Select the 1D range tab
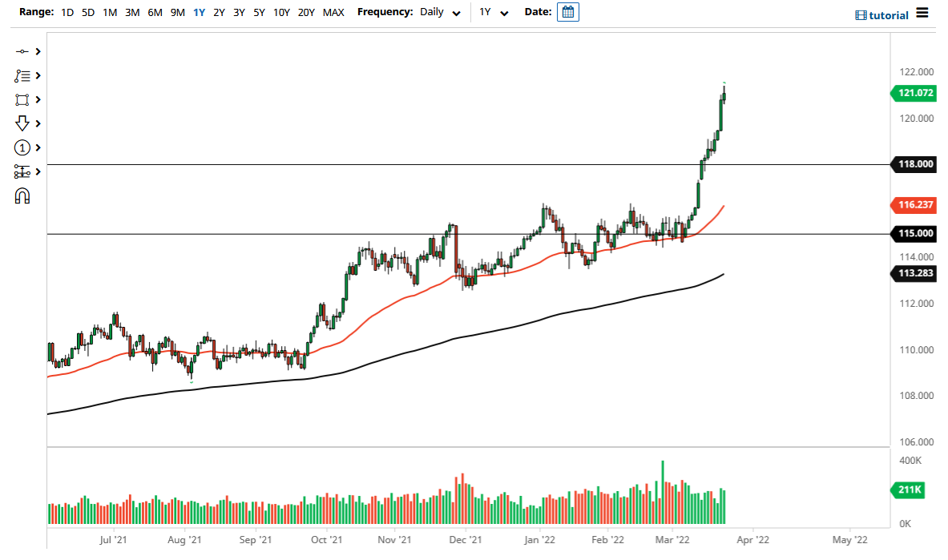The width and height of the screenshot is (948, 560). pos(67,12)
